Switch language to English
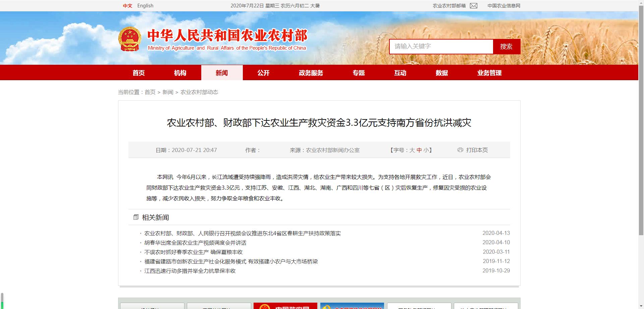 pyautogui.click(x=145, y=6)
